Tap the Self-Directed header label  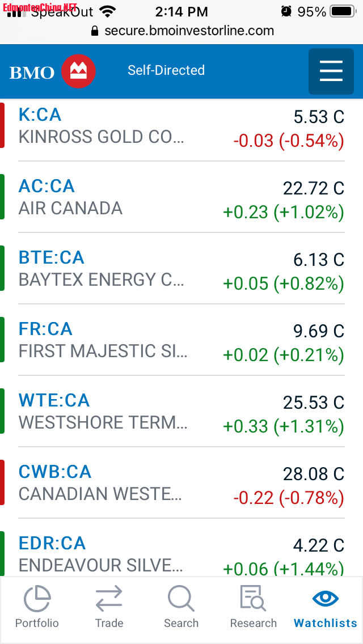(x=166, y=70)
